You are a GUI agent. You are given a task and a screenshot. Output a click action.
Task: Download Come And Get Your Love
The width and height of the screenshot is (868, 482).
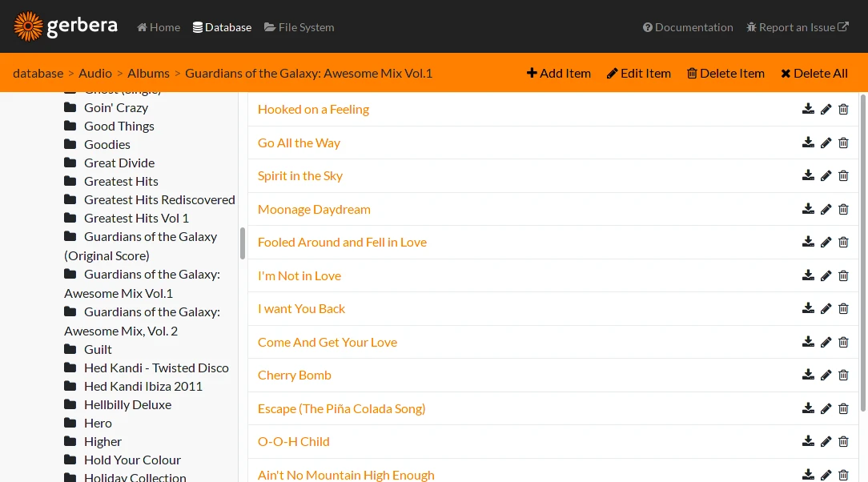(x=808, y=342)
